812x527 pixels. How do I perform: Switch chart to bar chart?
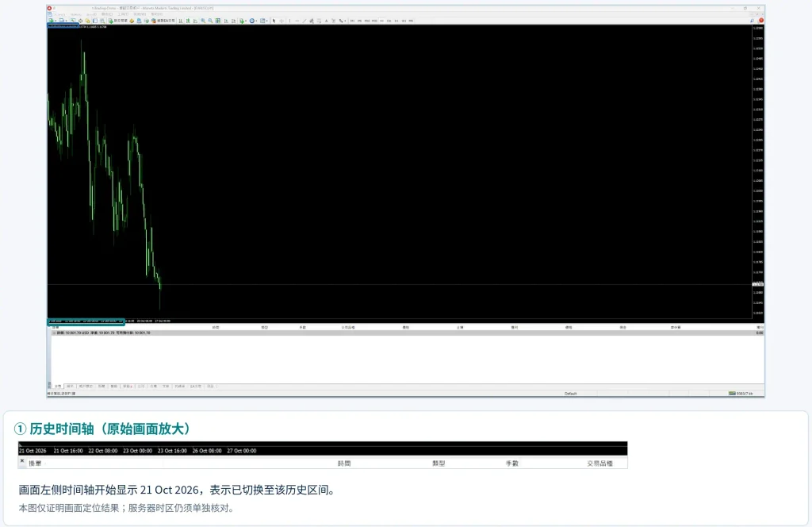(x=181, y=21)
